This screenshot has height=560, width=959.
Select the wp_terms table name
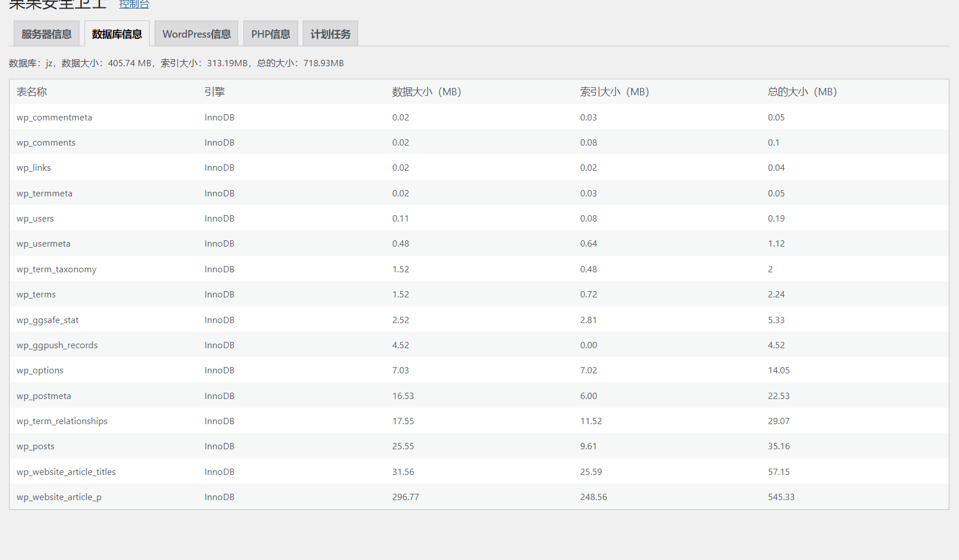36,295
